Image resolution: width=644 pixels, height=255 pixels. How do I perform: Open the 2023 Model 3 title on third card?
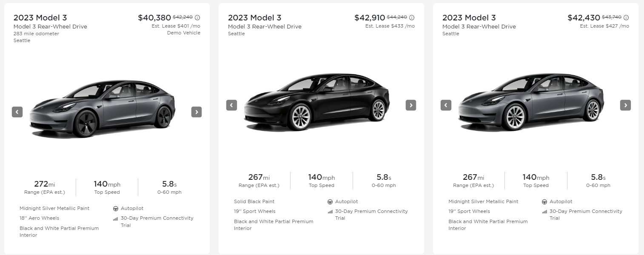coord(469,17)
